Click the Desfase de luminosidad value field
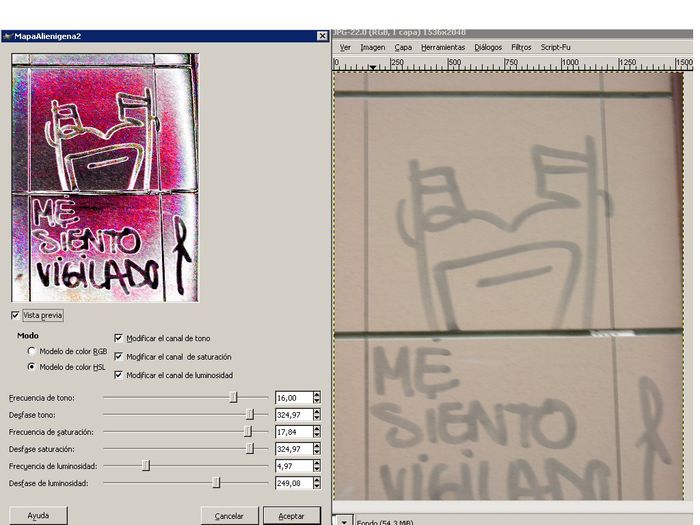 point(294,483)
